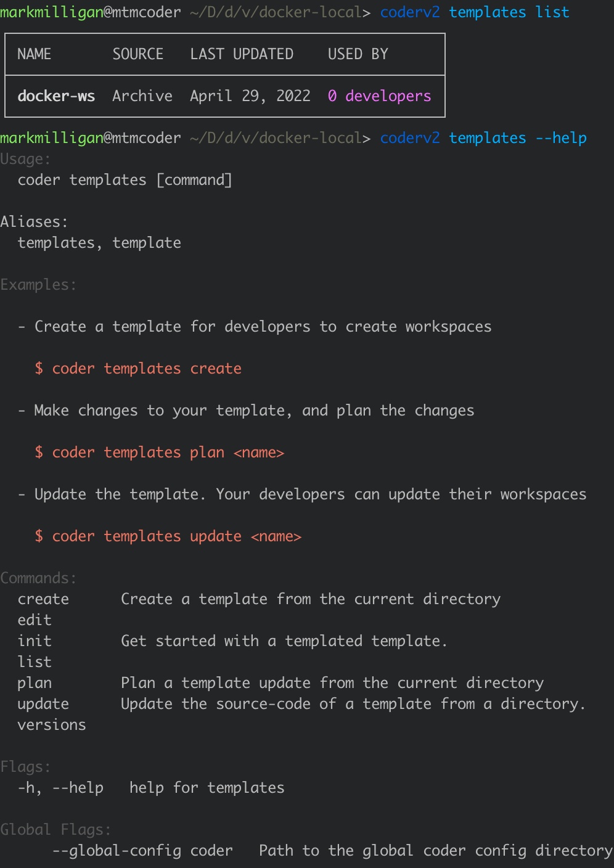The image size is (614, 868).
Task: Click the '$ coder templates update <name>' example
Action: click(168, 536)
